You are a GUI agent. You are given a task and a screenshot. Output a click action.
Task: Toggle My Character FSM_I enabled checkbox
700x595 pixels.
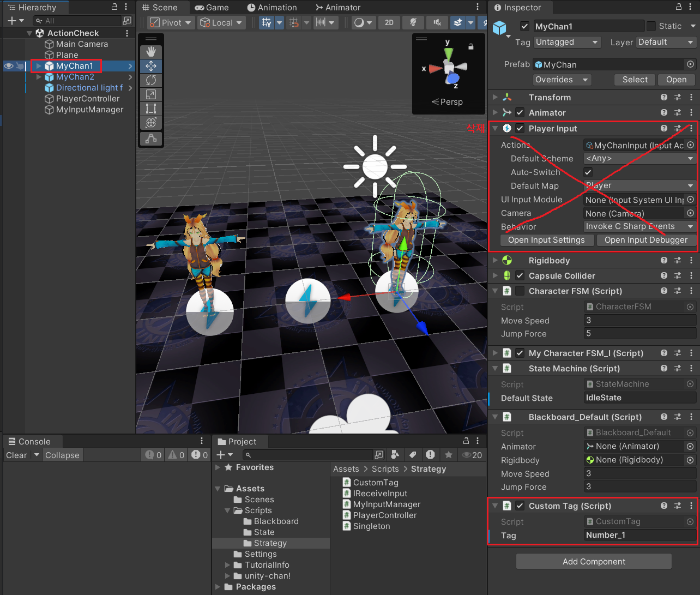click(520, 353)
